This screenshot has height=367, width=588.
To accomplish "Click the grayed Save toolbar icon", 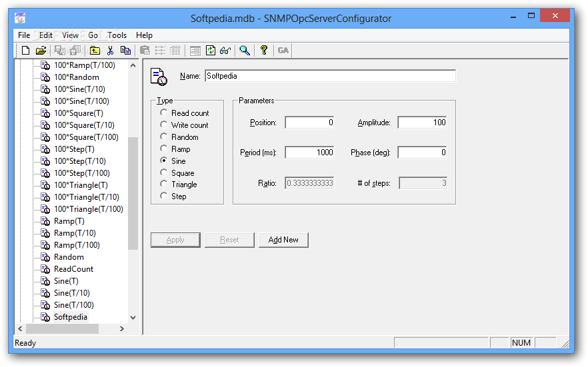I will click(59, 50).
